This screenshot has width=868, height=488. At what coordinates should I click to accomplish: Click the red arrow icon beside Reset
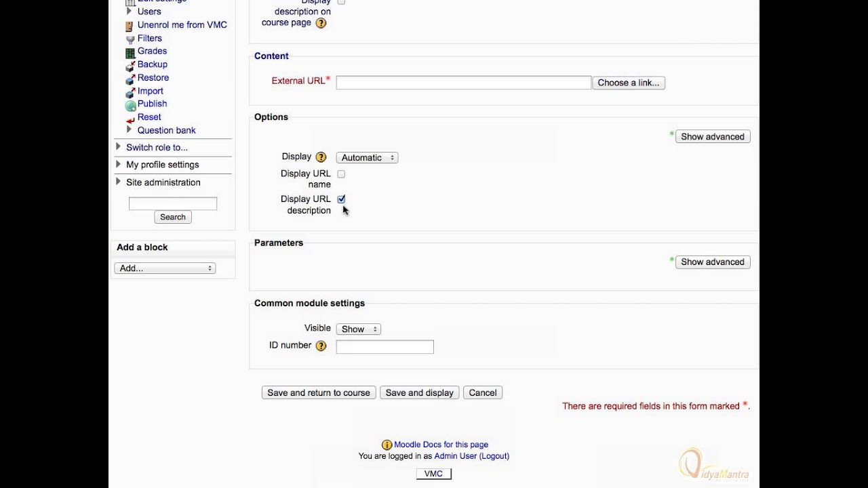click(130, 119)
